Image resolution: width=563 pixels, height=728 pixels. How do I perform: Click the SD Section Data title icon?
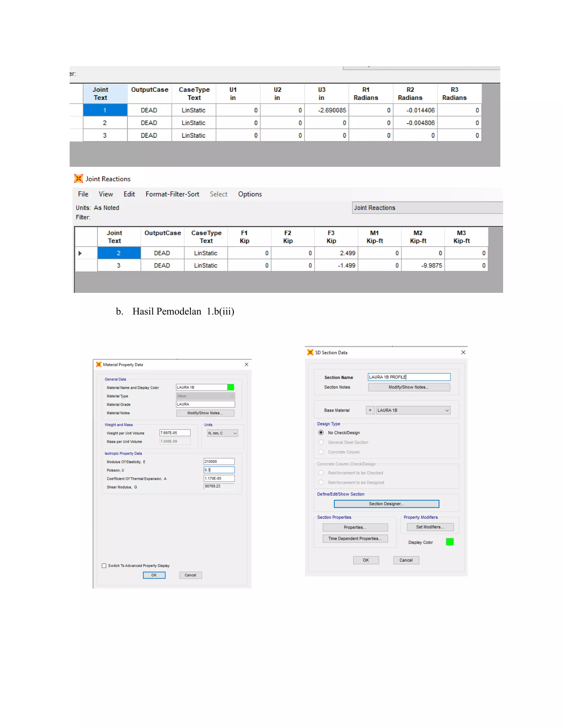pos(310,352)
